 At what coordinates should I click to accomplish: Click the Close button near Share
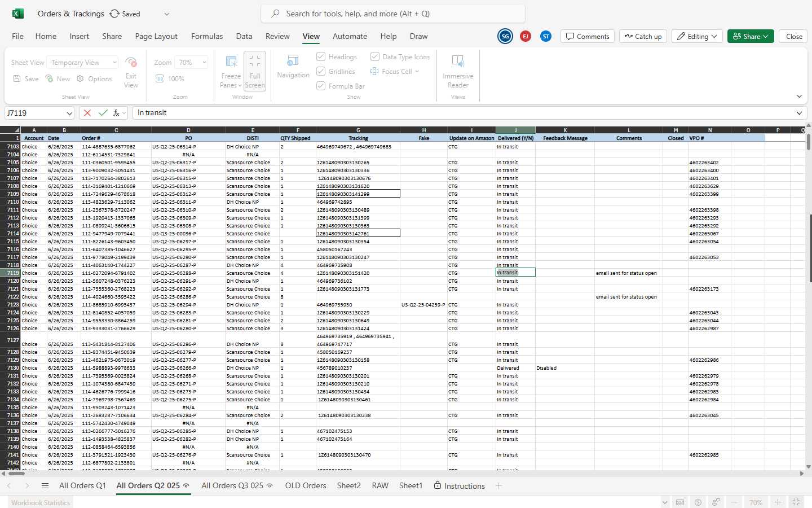click(794, 36)
